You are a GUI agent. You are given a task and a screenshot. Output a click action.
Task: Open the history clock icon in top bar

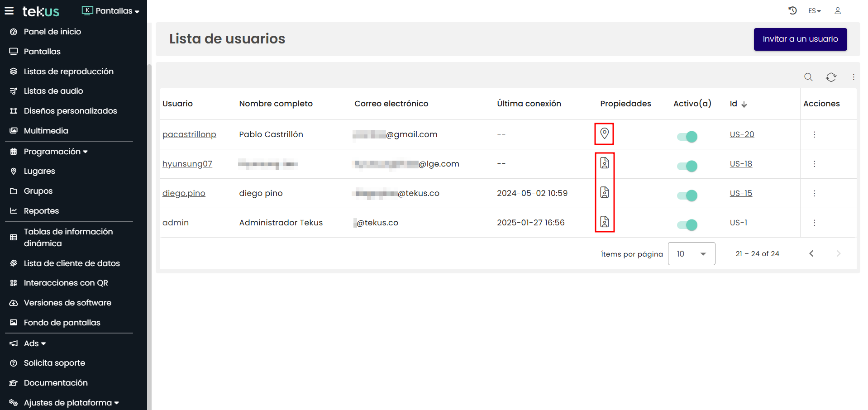tap(792, 10)
